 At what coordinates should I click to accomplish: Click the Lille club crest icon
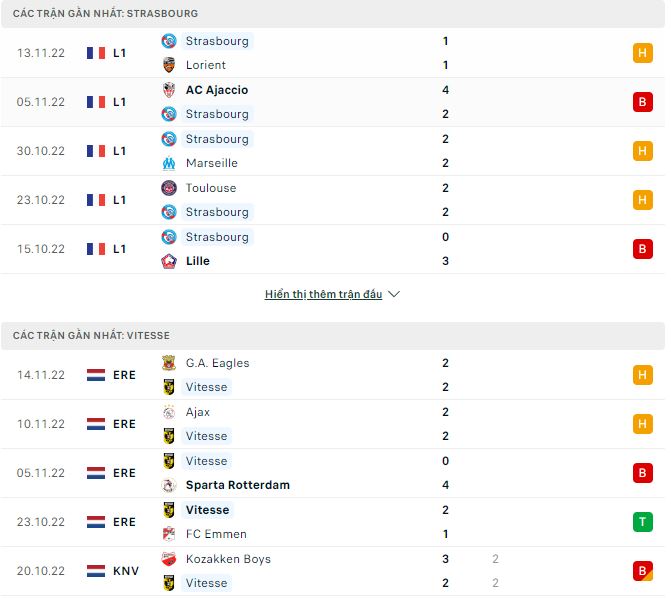click(x=169, y=261)
